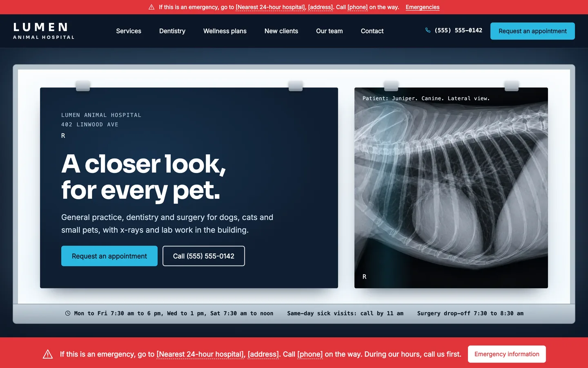This screenshot has width=588, height=368.
Task: Click the 'Patient: Juniper. Canine. Lateral view.' caption
Action: click(x=426, y=99)
